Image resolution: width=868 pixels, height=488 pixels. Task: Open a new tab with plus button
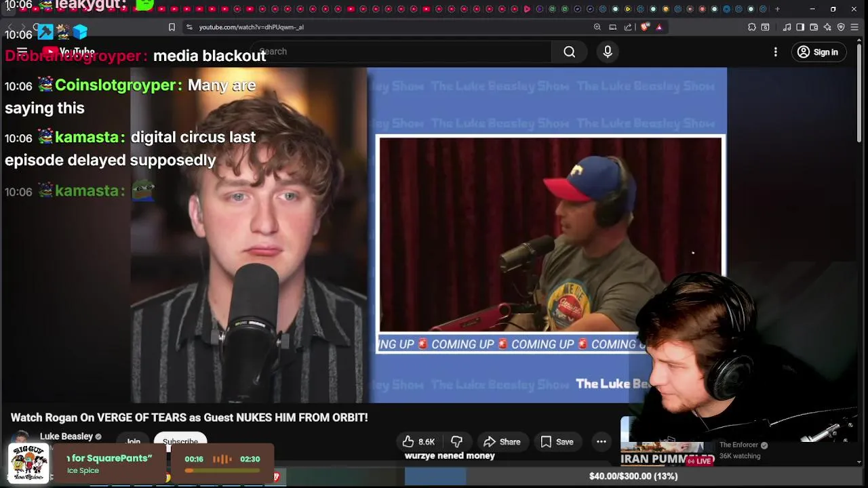pyautogui.click(x=777, y=9)
